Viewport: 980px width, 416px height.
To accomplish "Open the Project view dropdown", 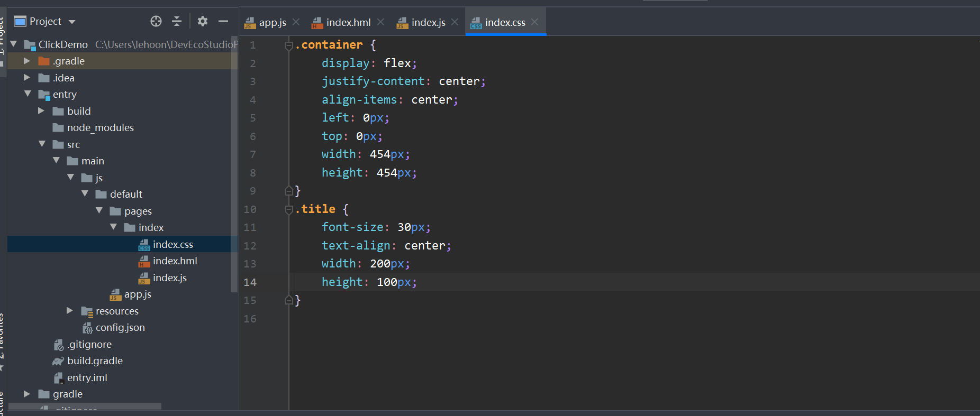I will click(72, 22).
